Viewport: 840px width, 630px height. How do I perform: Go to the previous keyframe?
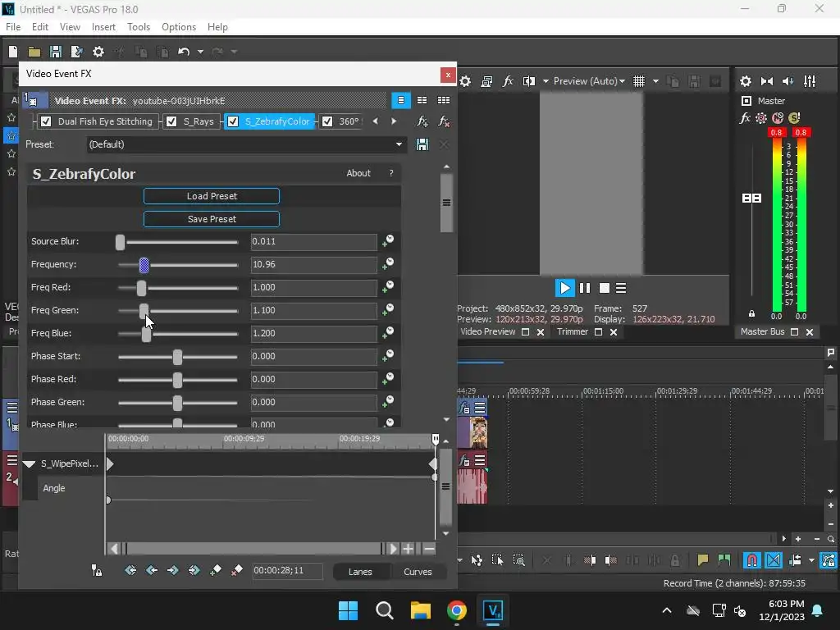point(152,571)
